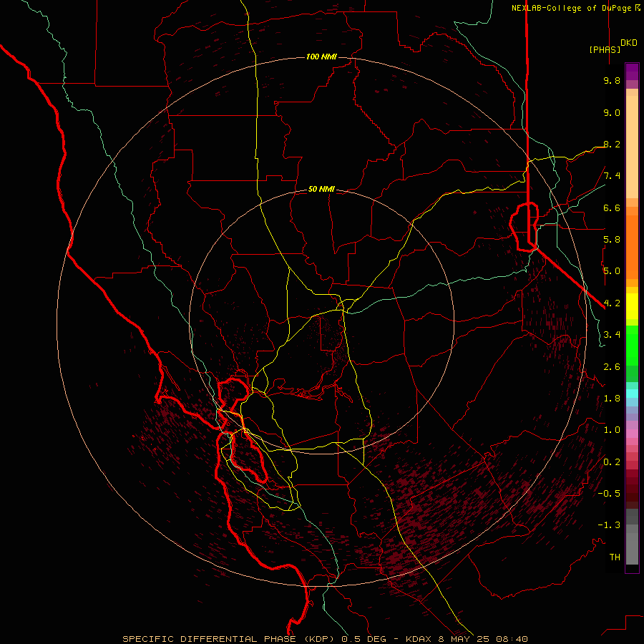Click the 1.0 legend value
Image resolution: width=644 pixels, height=644 pixels.
[612, 430]
